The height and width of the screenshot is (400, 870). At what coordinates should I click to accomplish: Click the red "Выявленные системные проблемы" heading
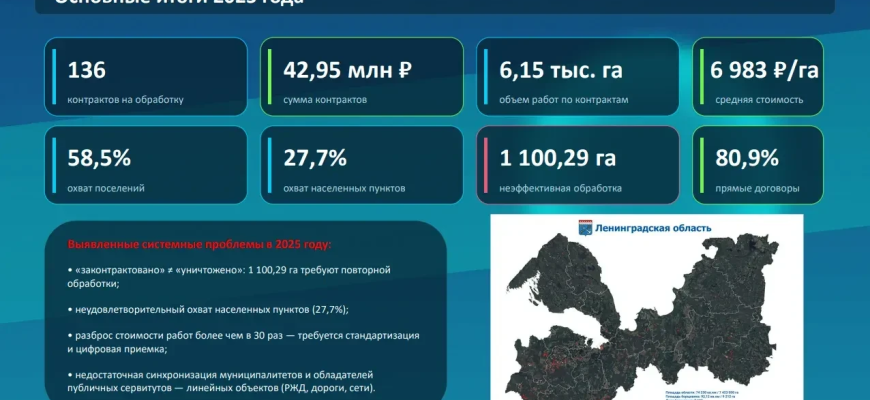click(x=197, y=245)
